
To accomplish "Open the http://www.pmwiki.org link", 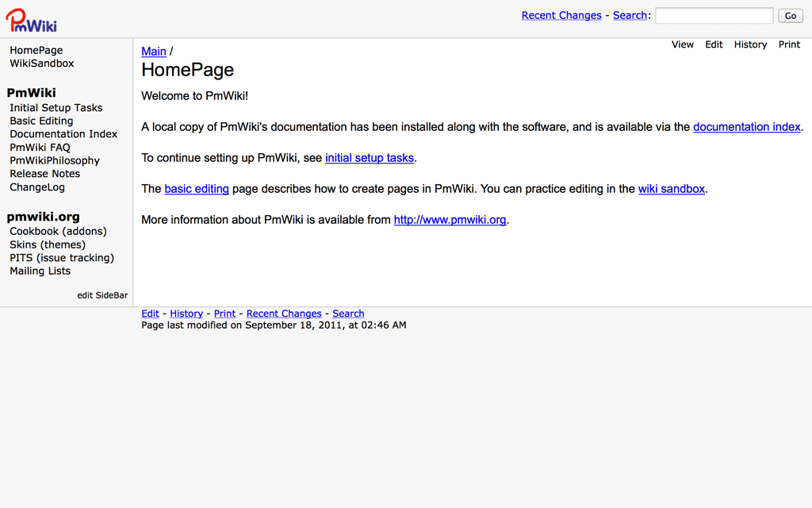I will 450,220.
